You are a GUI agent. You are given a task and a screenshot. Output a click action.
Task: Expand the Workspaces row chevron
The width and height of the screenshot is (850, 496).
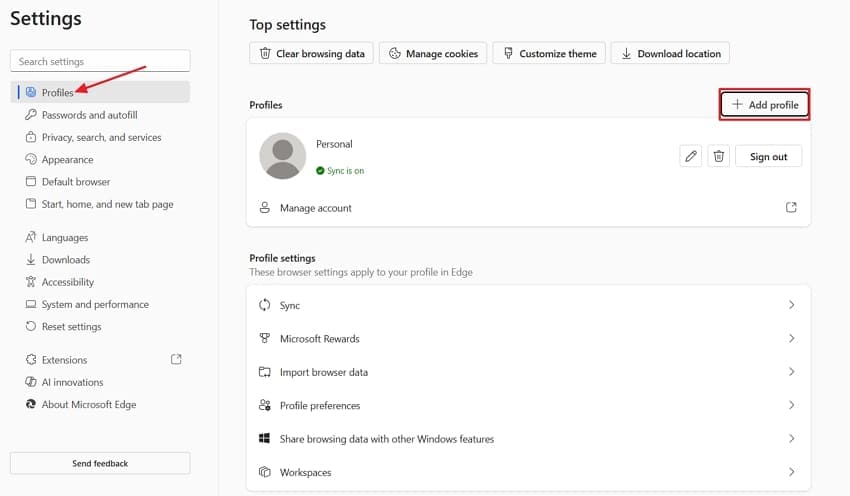point(791,472)
